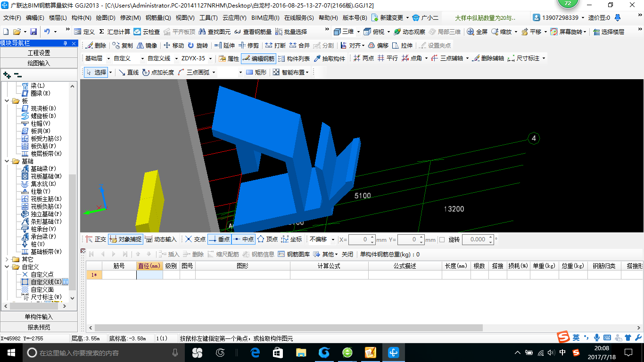Toggle 正交 orthogonal mode
This screenshot has height=362, width=644.
(x=96, y=239)
